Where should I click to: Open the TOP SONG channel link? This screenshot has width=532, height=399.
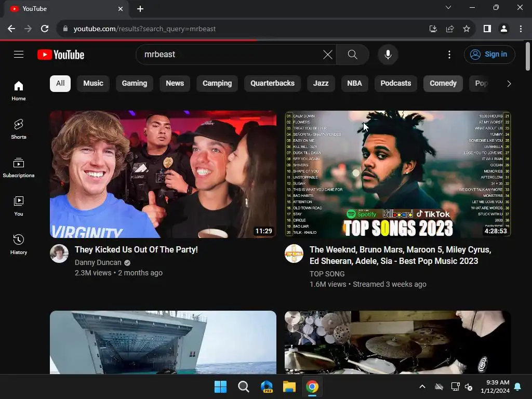pos(327,274)
